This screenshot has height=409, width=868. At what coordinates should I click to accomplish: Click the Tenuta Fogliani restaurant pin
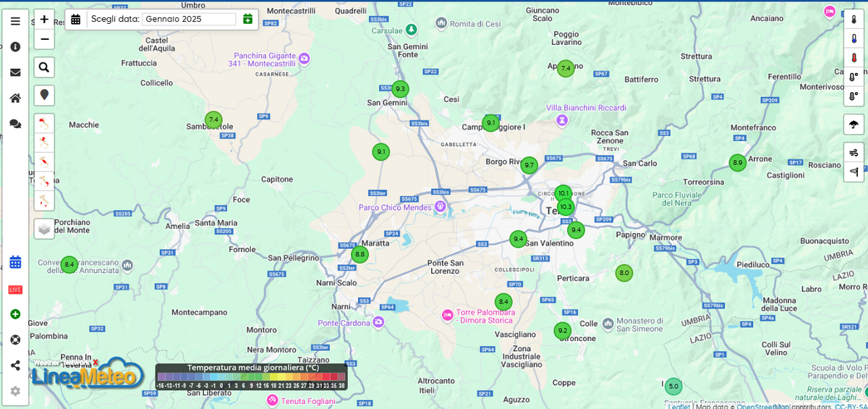pos(272,400)
